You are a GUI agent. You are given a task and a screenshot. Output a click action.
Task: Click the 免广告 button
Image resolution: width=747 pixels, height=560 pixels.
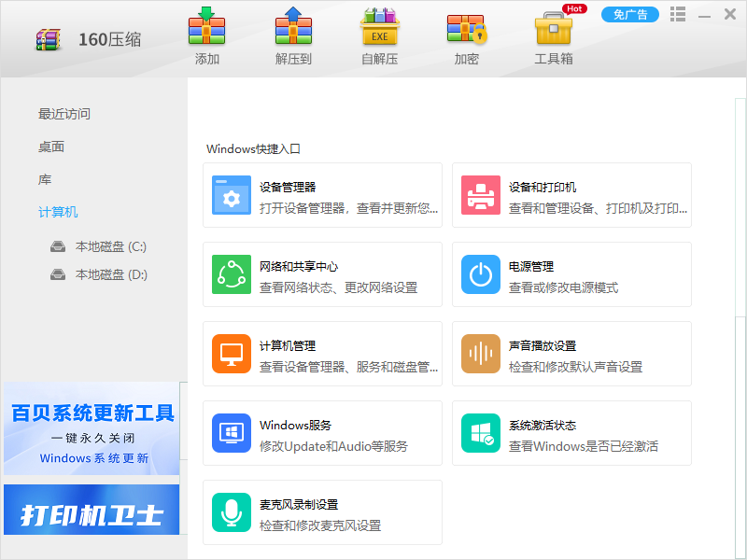[x=629, y=15]
